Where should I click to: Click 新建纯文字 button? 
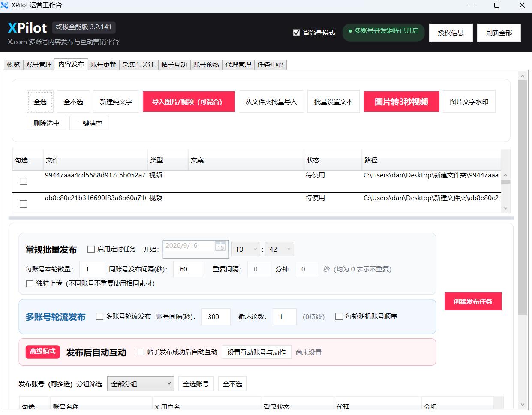pos(116,102)
